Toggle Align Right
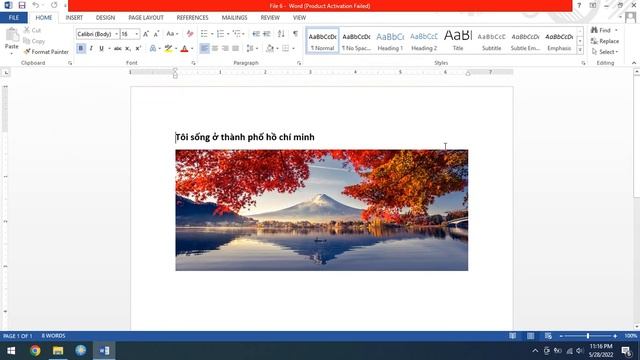 click(225, 49)
